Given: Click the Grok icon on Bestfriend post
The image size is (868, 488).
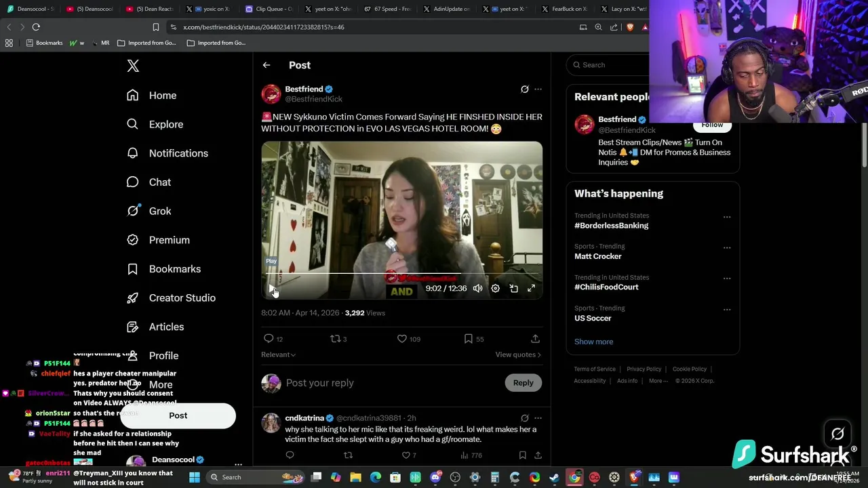Looking at the screenshot, I should coord(524,89).
